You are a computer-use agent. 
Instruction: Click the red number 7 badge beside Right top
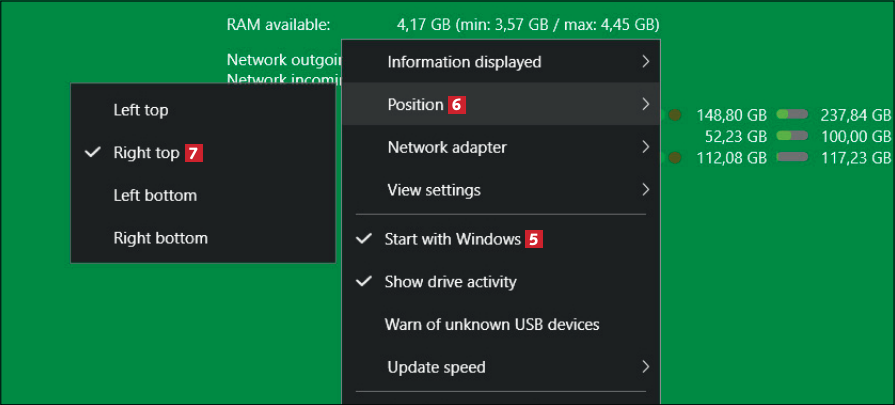pyautogui.click(x=195, y=153)
